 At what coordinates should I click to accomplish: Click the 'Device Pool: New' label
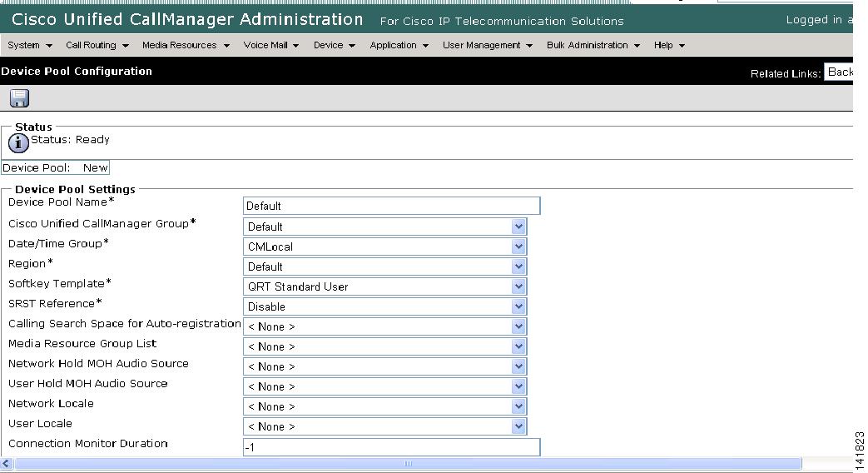coord(56,168)
